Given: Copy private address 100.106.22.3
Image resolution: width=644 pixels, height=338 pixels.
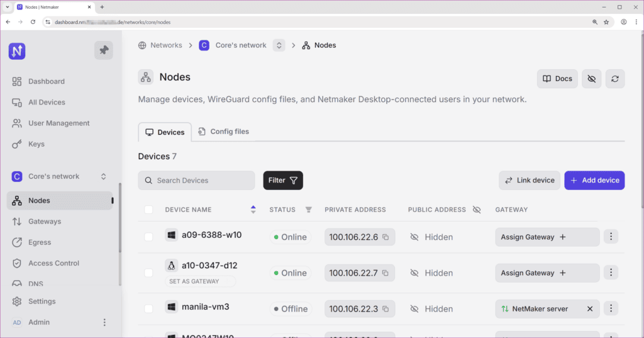Looking at the screenshot, I should coord(386,309).
